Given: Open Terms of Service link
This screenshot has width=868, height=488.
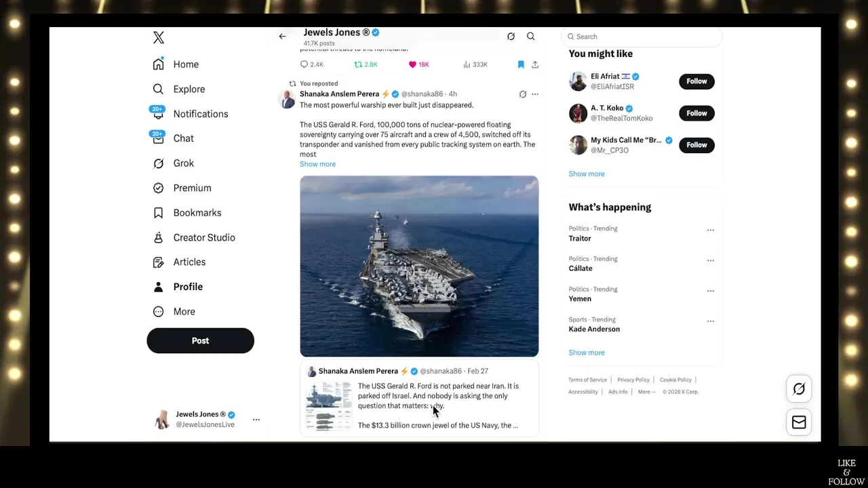Looking at the screenshot, I should 587,380.
